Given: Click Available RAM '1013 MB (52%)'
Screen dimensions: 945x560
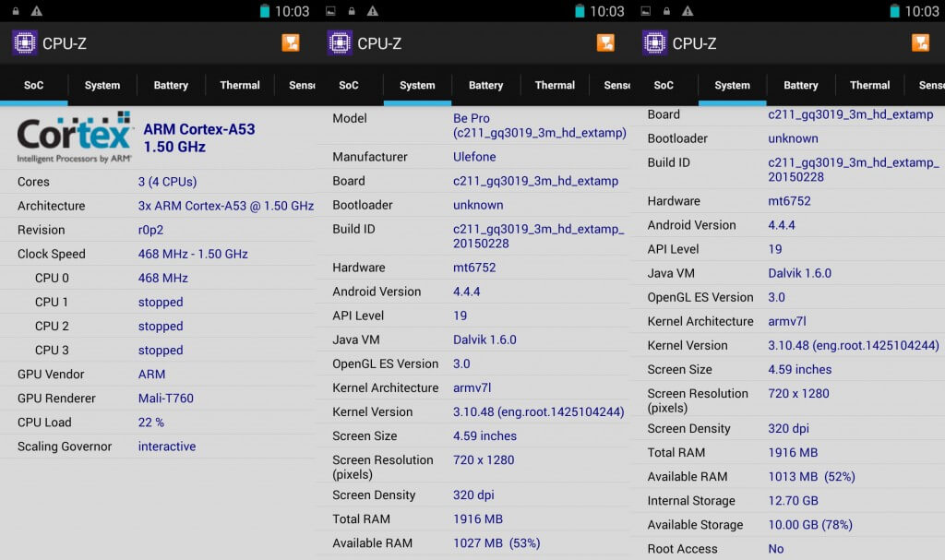Looking at the screenshot, I should coord(812,477).
